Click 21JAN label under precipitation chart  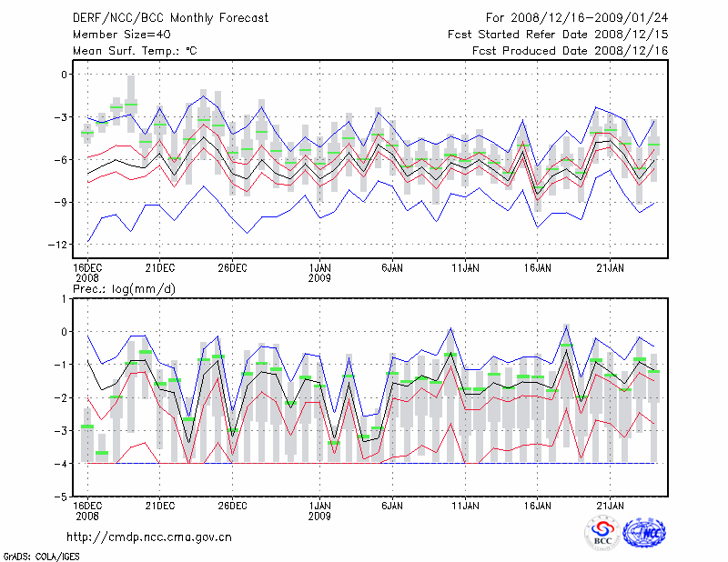pos(610,505)
